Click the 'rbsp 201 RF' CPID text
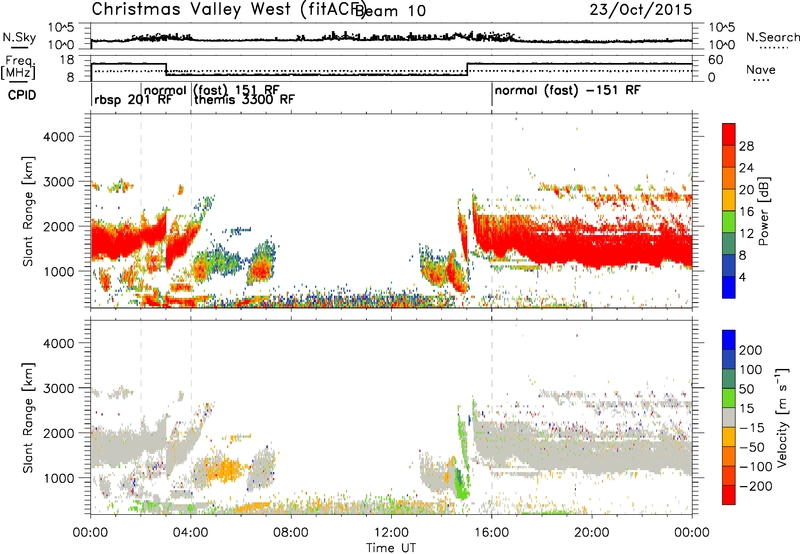Viewport: 800px width, 554px height. pos(133,100)
